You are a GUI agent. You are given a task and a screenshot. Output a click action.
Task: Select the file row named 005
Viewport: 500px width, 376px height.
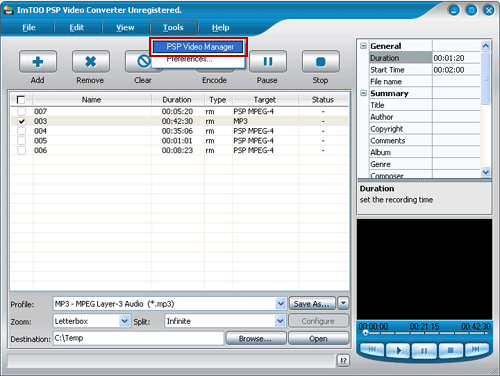point(180,141)
